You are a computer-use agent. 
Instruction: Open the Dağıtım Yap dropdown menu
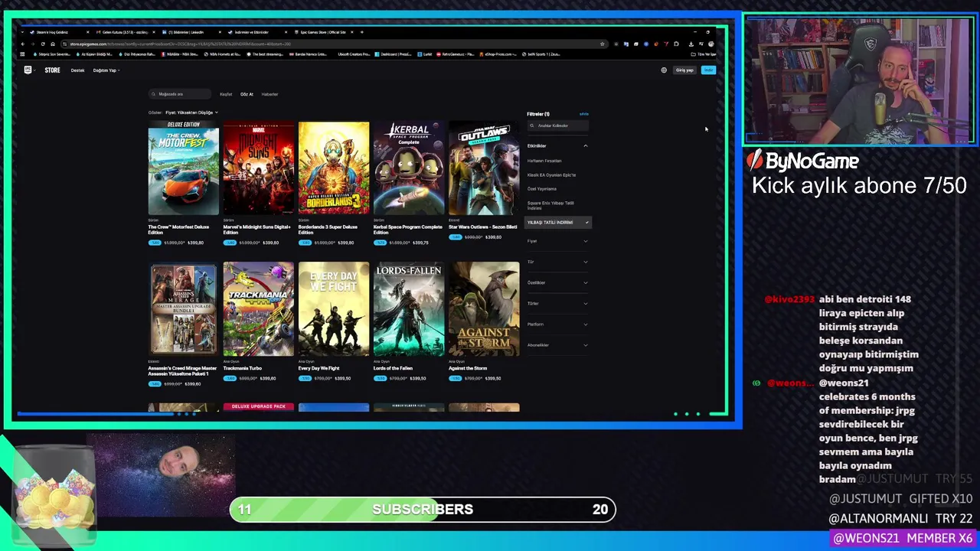coord(106,70)
